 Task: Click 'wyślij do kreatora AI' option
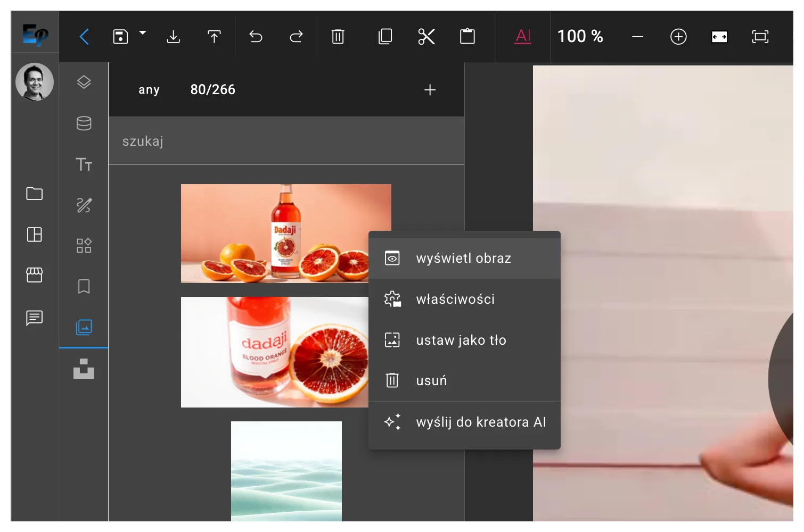click(x=481, y=422)
